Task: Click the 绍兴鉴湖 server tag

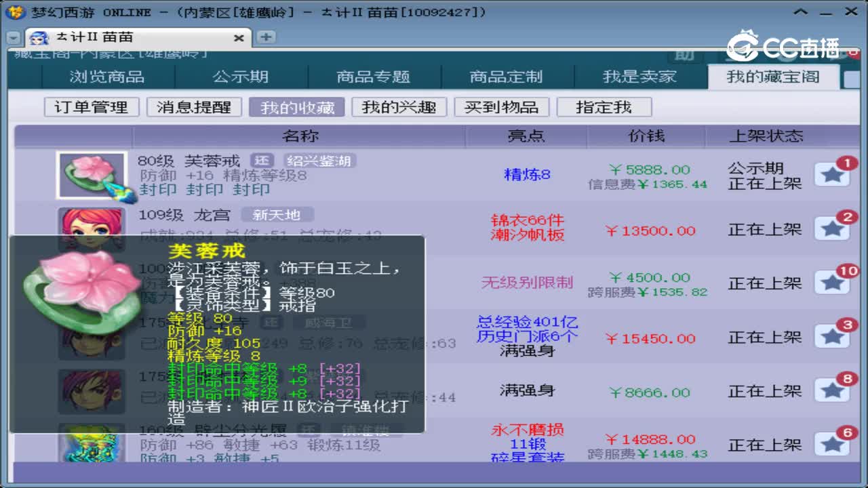Action: (319, 161)
